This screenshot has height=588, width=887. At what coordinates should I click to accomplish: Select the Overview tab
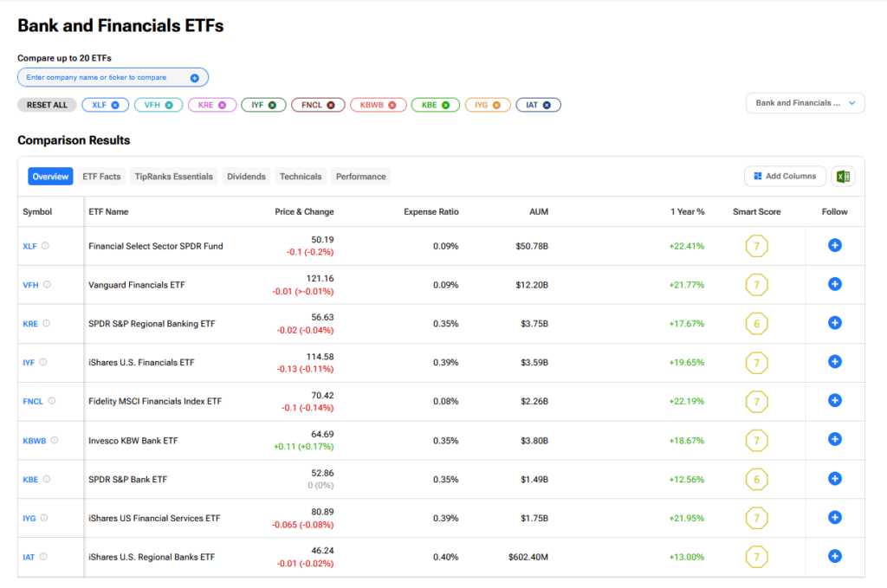point(50,177)
